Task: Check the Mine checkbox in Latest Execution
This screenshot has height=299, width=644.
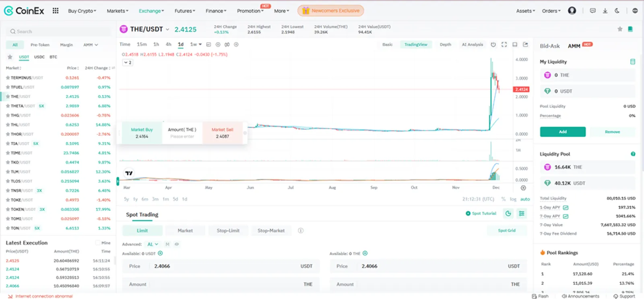Action: click(x=97, y=243)
